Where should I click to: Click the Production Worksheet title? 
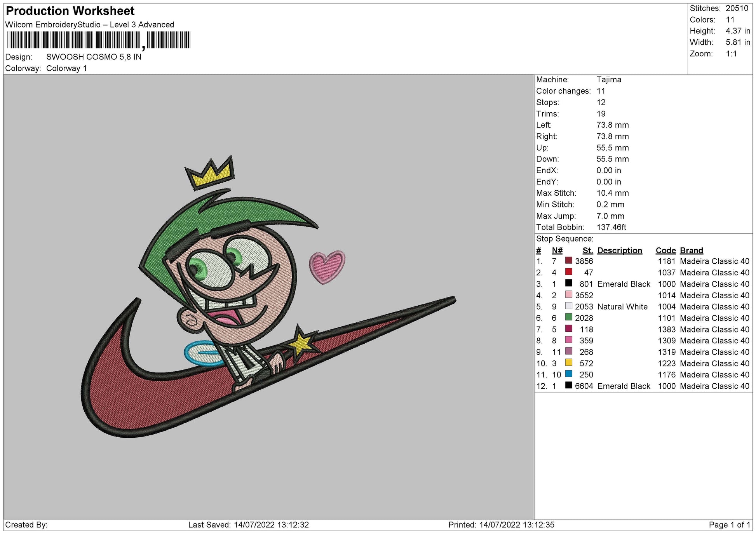[x=70, y=11]
